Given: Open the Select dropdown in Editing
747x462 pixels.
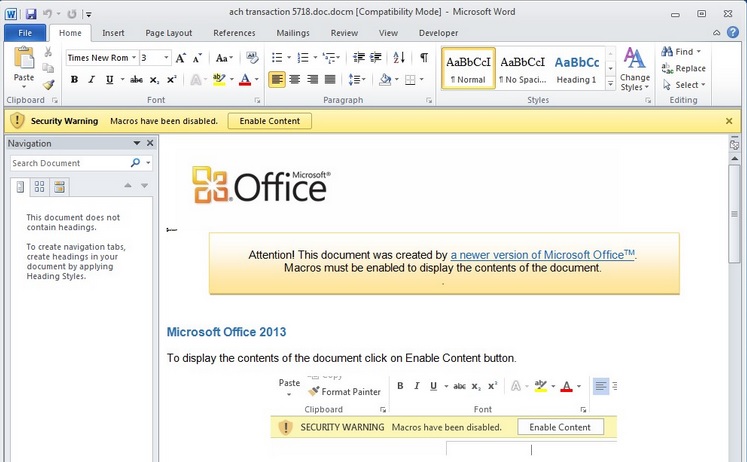Looking at the screenshot, I should pos(684,85).
